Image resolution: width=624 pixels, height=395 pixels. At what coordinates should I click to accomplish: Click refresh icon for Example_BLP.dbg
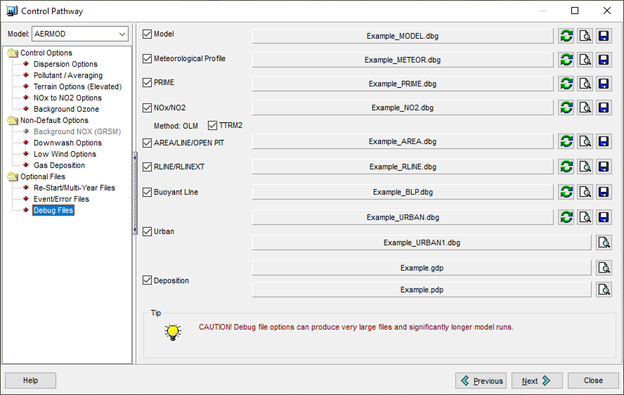pyautogui.click(x=566, y=192)
